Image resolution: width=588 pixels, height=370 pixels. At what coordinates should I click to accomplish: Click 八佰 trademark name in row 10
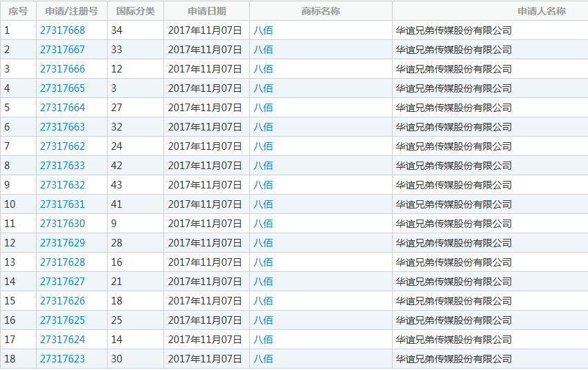coord(263,204)
